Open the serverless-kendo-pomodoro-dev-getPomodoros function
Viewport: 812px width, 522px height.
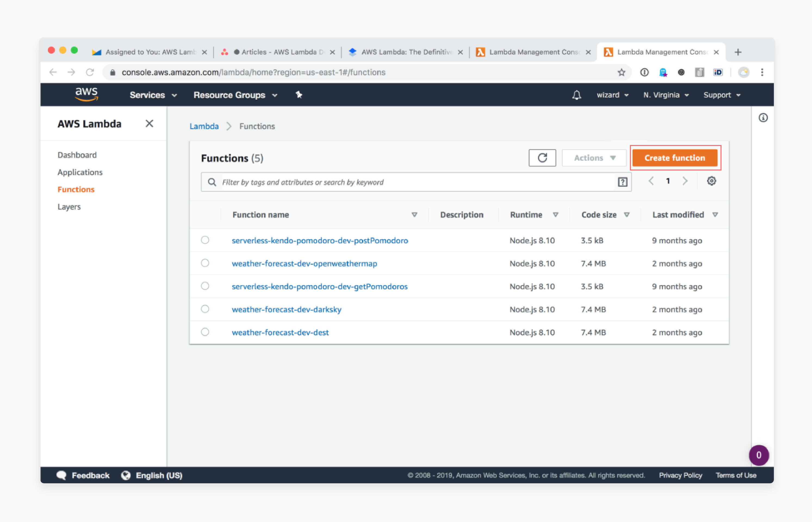pos(319,287)
